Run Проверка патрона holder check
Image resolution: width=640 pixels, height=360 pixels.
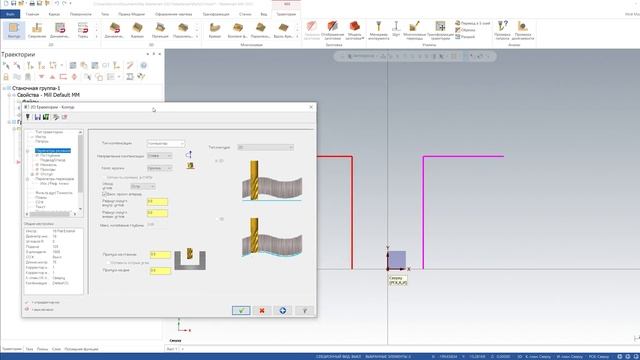(x=502, y=30)
